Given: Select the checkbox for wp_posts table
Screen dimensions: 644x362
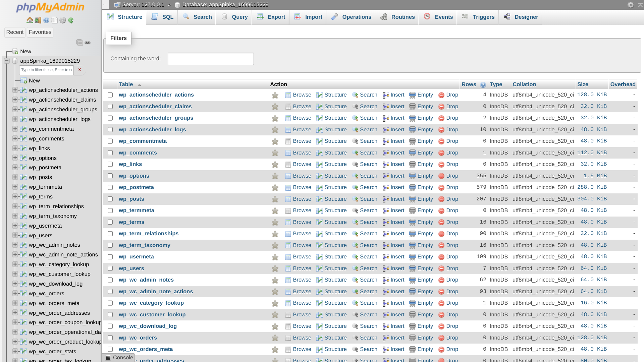Looking at the screenshot, I should point(110,199).
